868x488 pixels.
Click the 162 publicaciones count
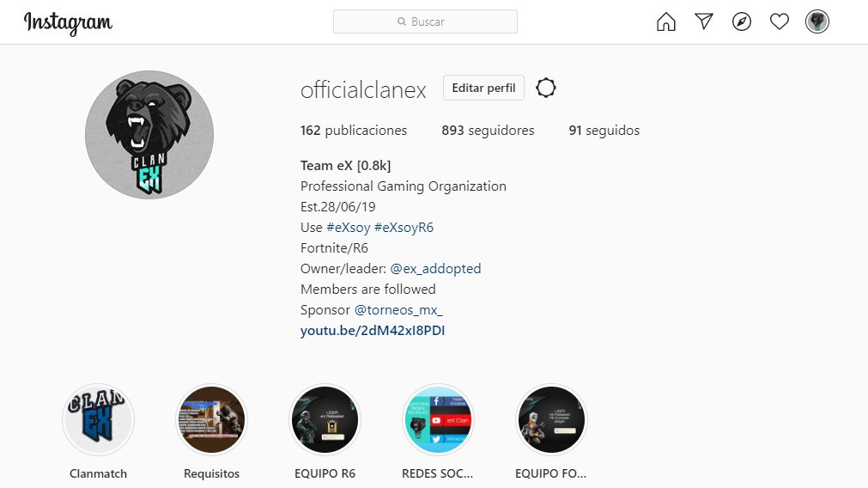pyautogui.click(x=353, y=131)
